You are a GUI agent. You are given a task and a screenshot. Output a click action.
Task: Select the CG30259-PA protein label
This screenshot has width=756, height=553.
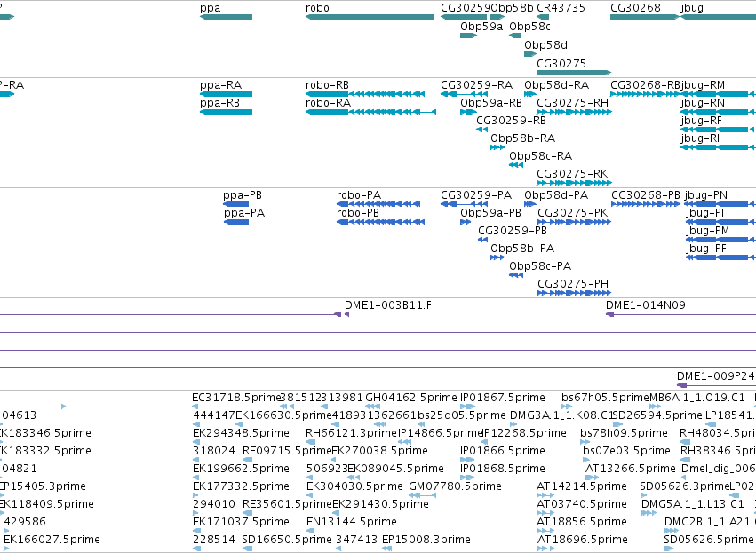(x=476, y=195)
